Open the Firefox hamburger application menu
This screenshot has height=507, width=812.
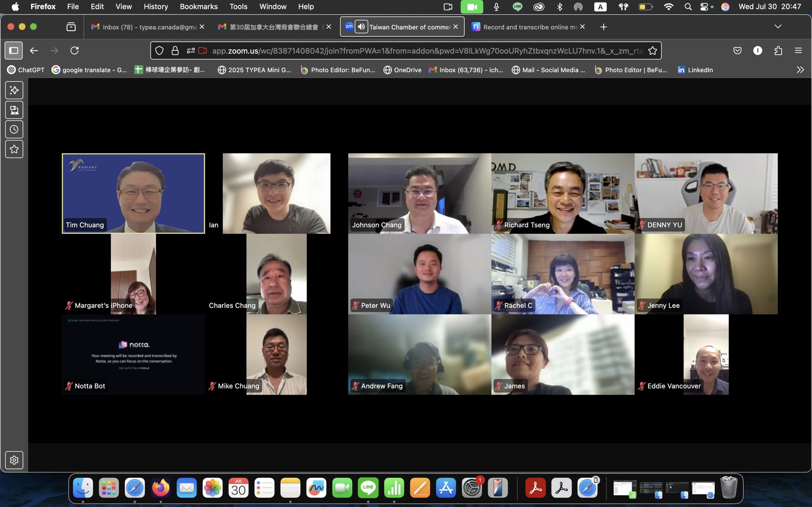pos(798,50)
